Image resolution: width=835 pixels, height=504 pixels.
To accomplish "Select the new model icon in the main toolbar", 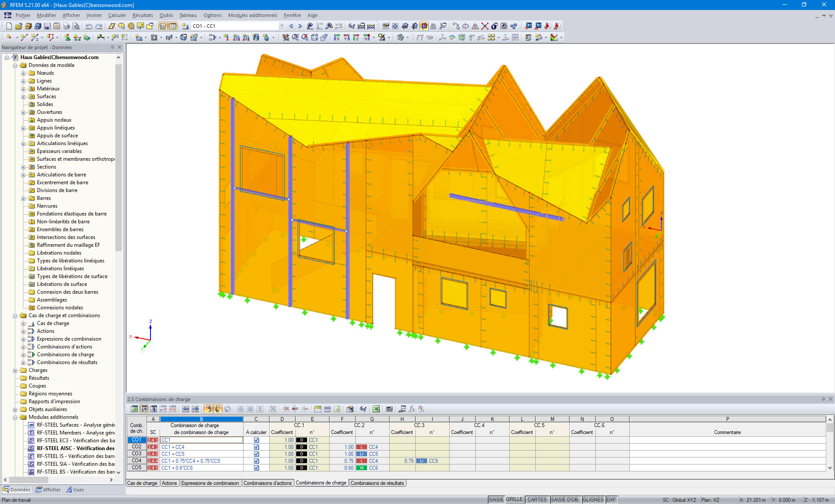I will click(9, 26).
